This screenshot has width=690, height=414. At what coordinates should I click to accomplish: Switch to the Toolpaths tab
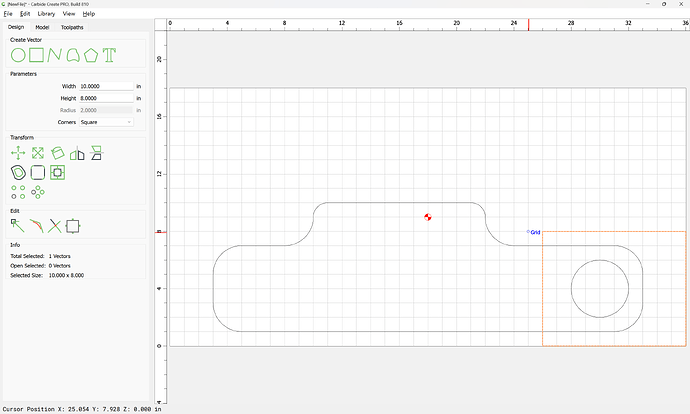[x=72, y=27]
